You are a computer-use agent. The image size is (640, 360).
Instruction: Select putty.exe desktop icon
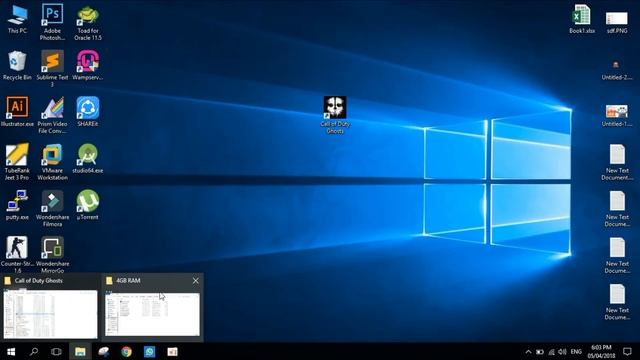pos(17,205)
